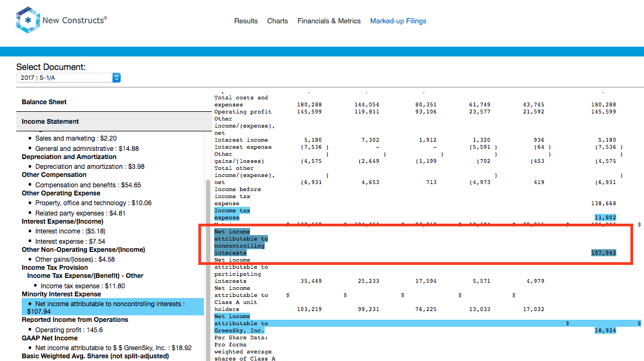
Task: Click highlighted 18,924 value in filing
Action: point(605,330)
